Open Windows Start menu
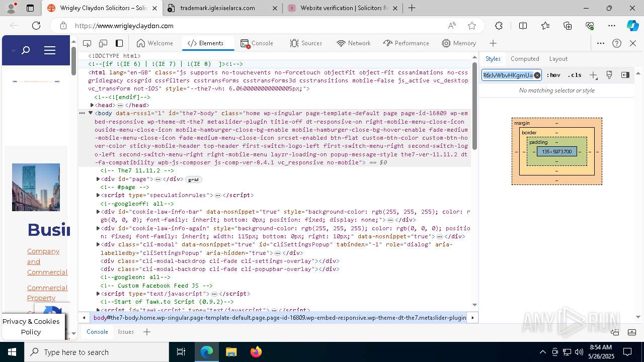 pos(12,352)
